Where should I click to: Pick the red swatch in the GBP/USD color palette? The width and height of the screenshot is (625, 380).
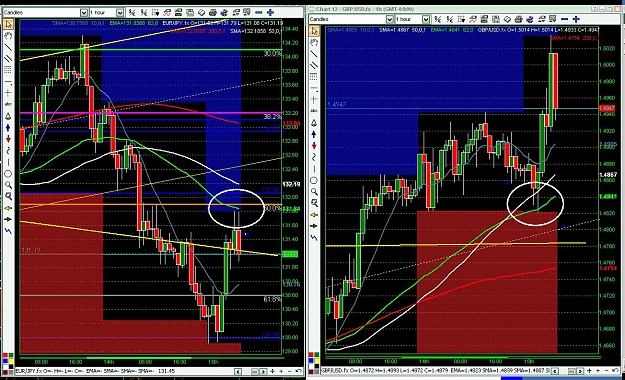point(311,354)
